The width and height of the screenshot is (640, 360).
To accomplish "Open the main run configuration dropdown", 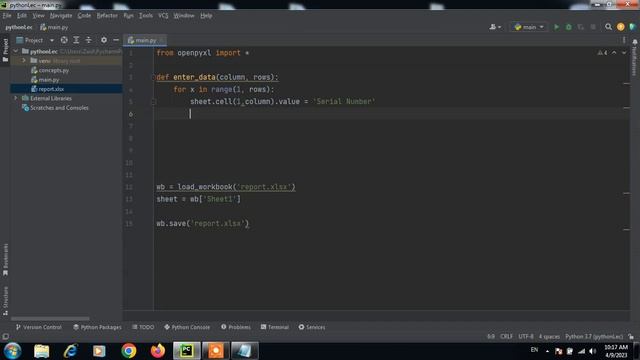I will 529,27.
